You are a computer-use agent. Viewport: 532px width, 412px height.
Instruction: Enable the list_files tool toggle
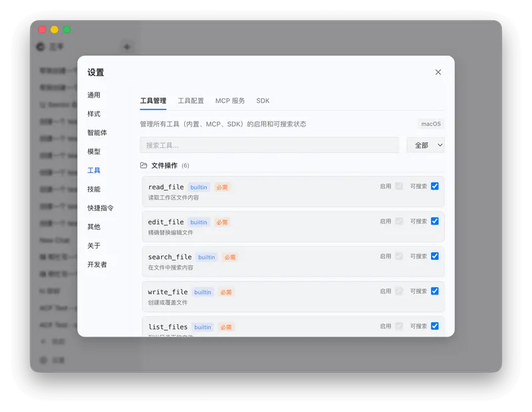[400, 326]
